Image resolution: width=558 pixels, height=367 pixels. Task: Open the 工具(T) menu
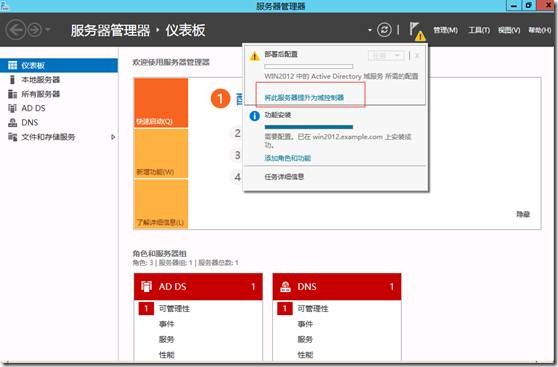tap(479, 30)
